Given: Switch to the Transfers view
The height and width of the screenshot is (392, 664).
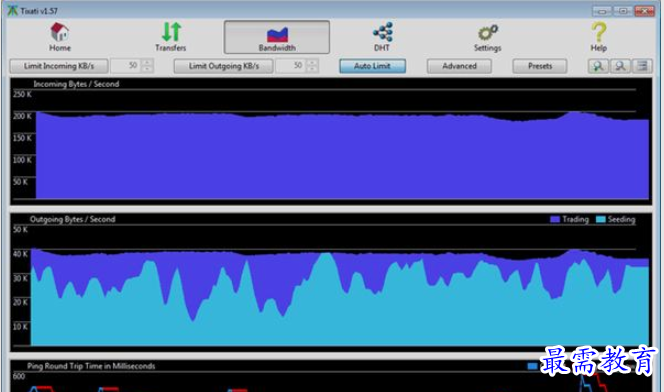Looking at the screenshot, I should tap(171, 37).
